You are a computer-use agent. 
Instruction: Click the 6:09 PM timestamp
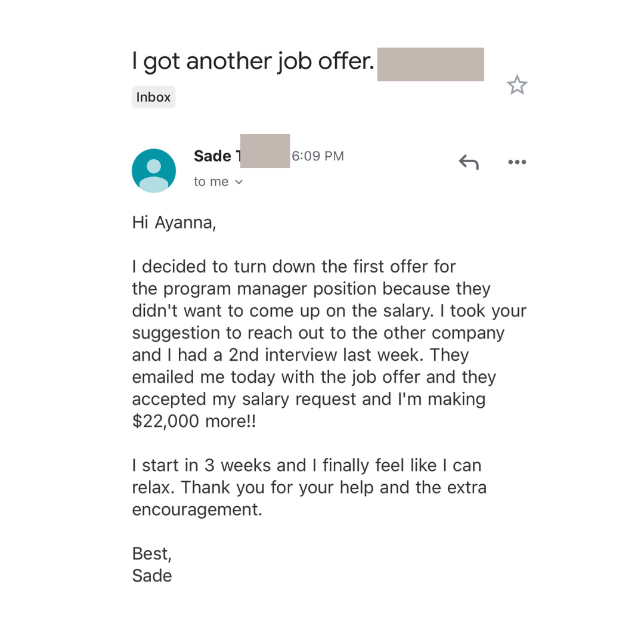[x=317, y=156]
